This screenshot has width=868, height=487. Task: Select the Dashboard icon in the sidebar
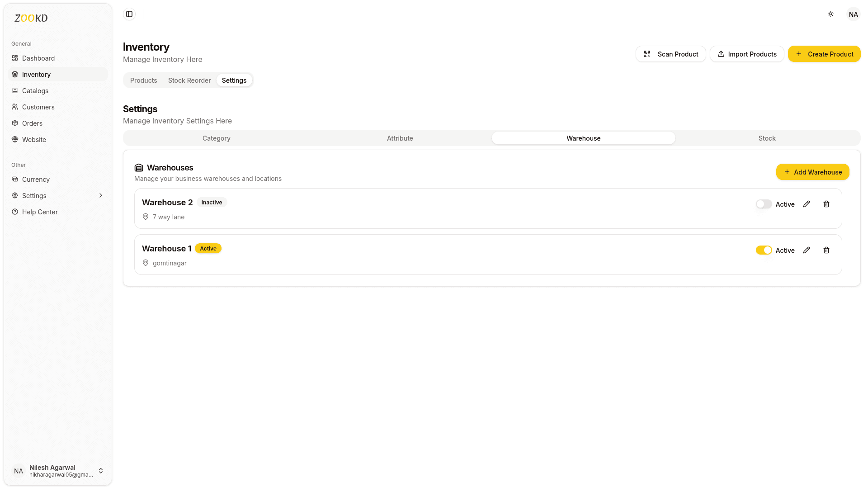pyautogui.click(x=14, y=58)
